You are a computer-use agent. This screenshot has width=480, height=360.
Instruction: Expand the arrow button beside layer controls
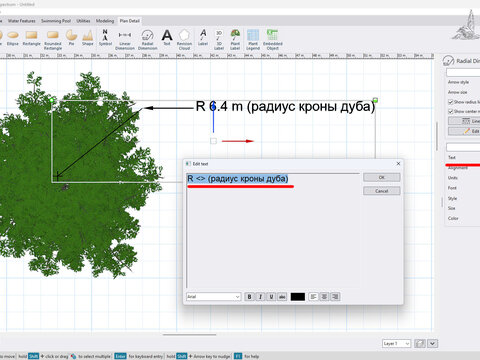coord(432,343)
